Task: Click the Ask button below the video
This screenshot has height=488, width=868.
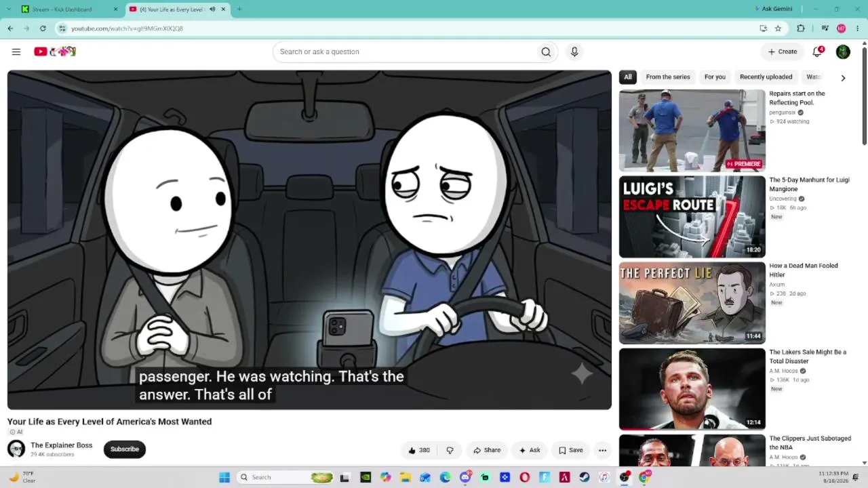Action: point(530,450)
